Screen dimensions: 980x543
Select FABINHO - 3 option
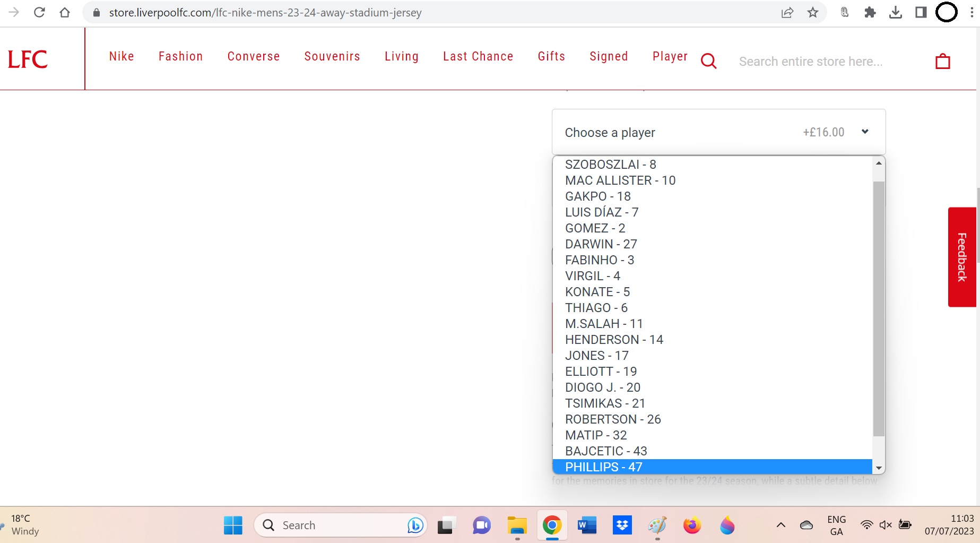pos(713,260)
